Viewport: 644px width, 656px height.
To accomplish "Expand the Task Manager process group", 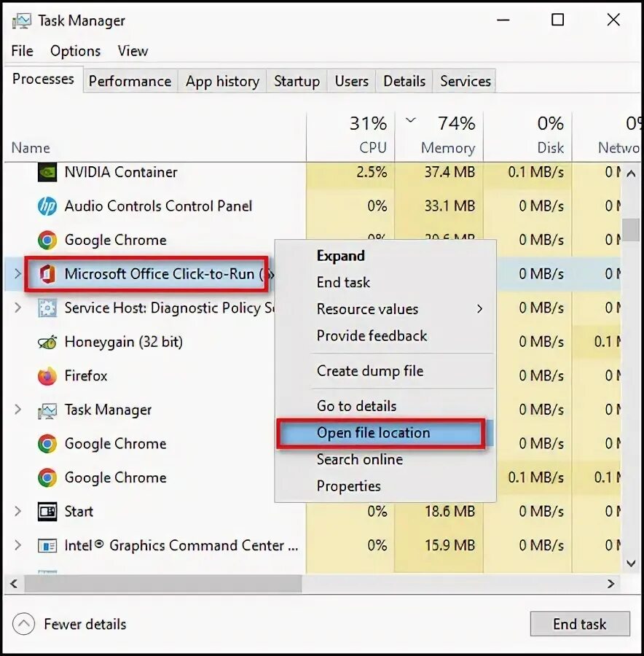I will click(17, 410).
